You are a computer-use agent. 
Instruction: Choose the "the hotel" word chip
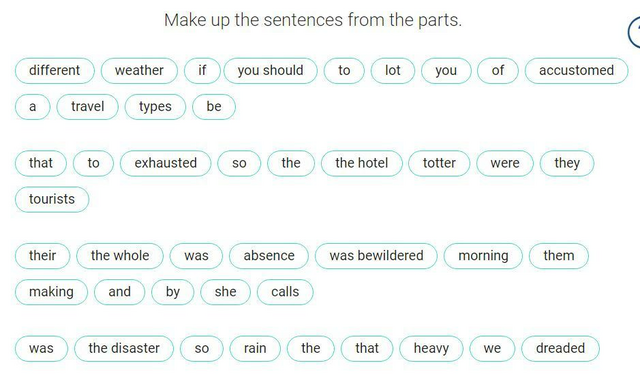point(362,163)
